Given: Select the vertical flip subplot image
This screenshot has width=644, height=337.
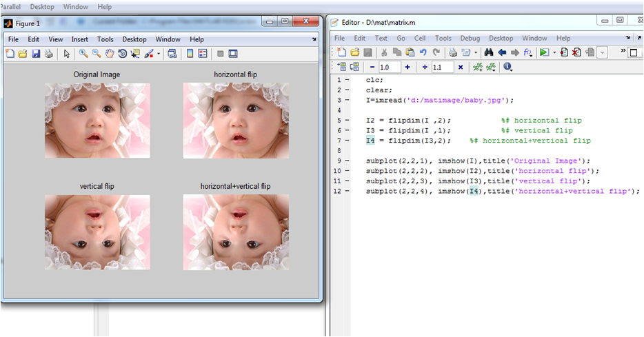Looking at the screenshot, I should (97, 232).
